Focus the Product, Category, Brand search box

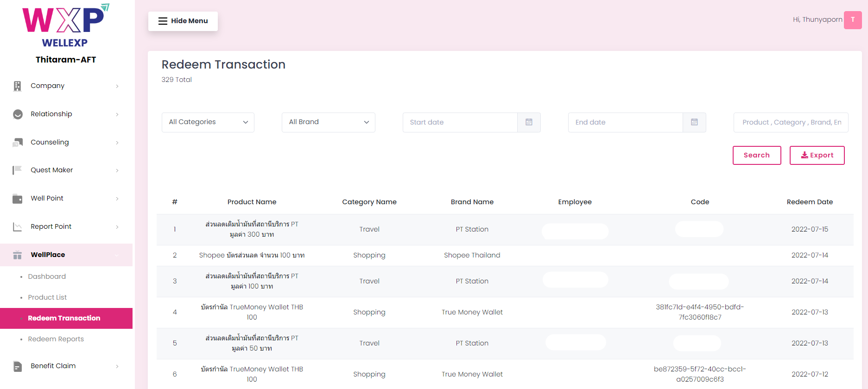point(791,122)
